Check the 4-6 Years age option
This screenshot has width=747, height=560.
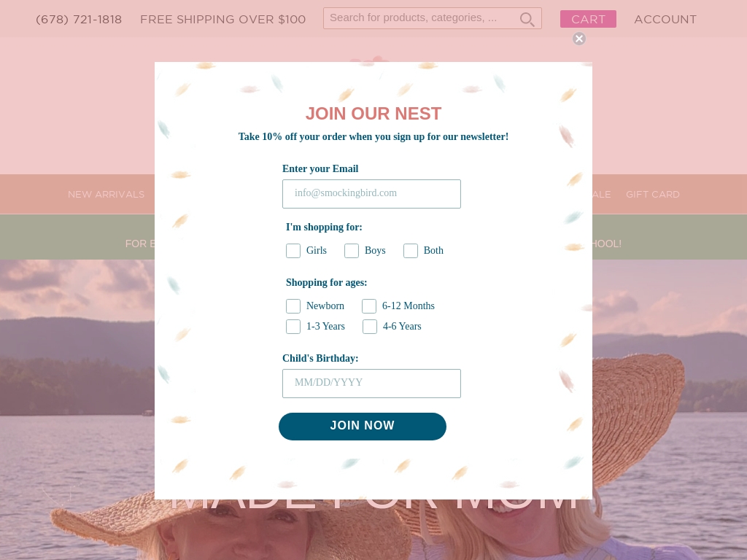tap(370, 327)
